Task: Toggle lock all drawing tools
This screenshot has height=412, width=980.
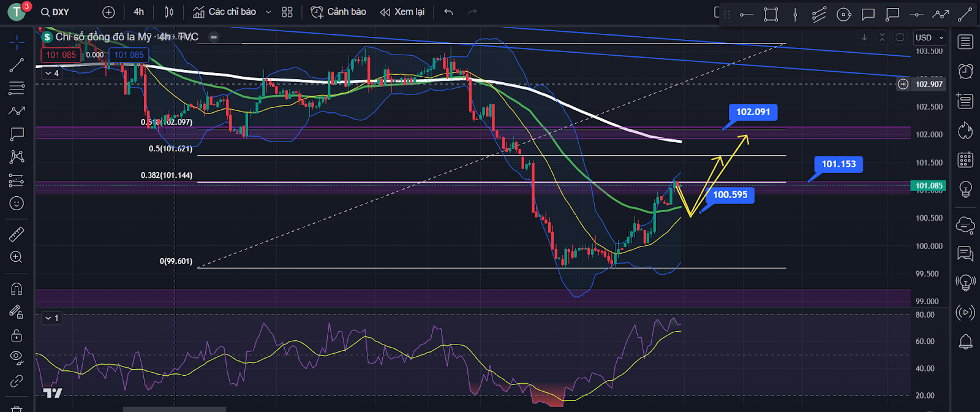Action: (x=17, y=335)
